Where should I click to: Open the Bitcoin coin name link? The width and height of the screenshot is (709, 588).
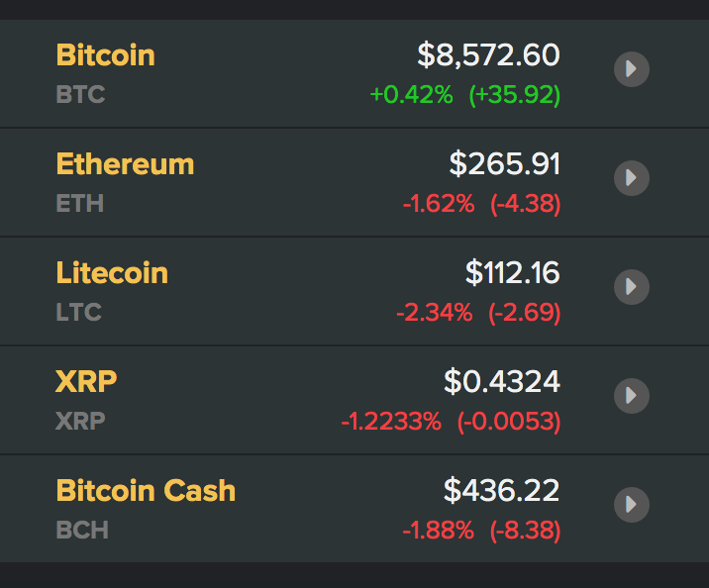click(x=105, y=55)
